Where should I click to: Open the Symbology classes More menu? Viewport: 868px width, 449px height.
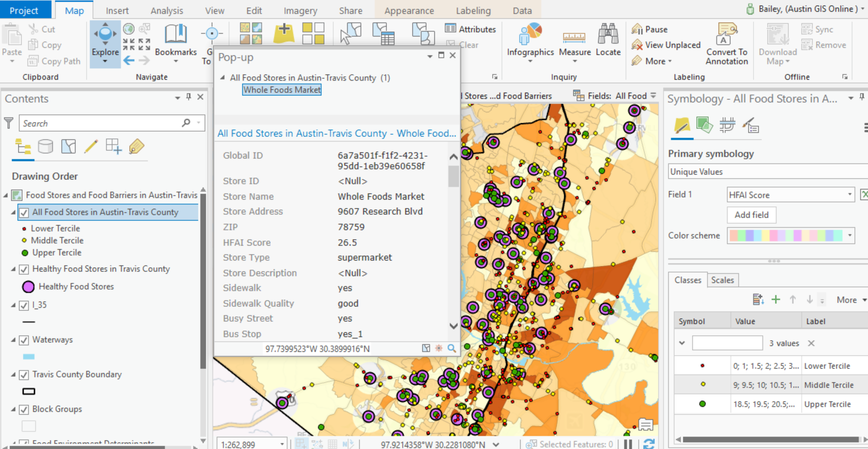click(851, 300)
